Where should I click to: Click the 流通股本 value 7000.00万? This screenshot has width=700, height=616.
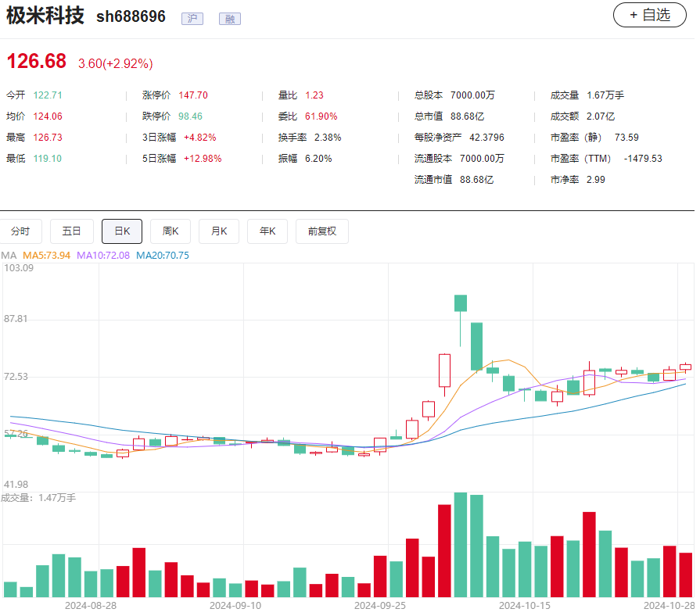coord(482,159)
